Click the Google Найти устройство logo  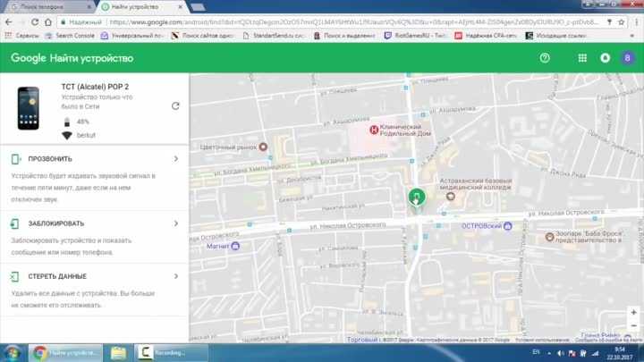click(72, 58)
